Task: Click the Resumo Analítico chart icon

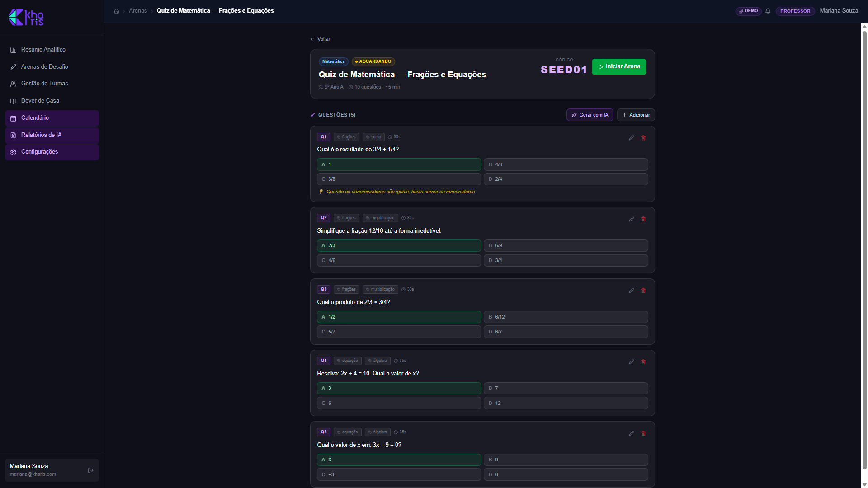Action: click(x=13, y=50)
